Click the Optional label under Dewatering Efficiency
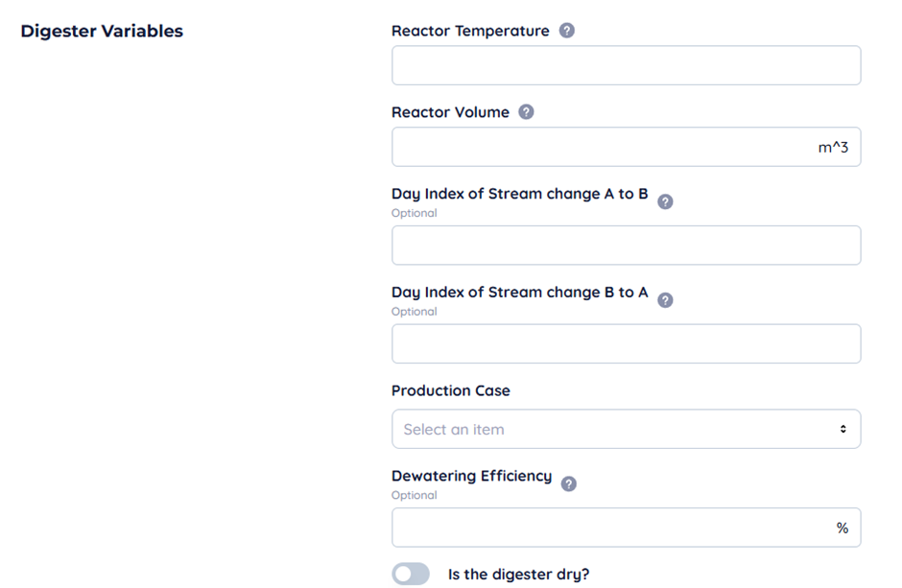902x588 pixels. [414, 495]
